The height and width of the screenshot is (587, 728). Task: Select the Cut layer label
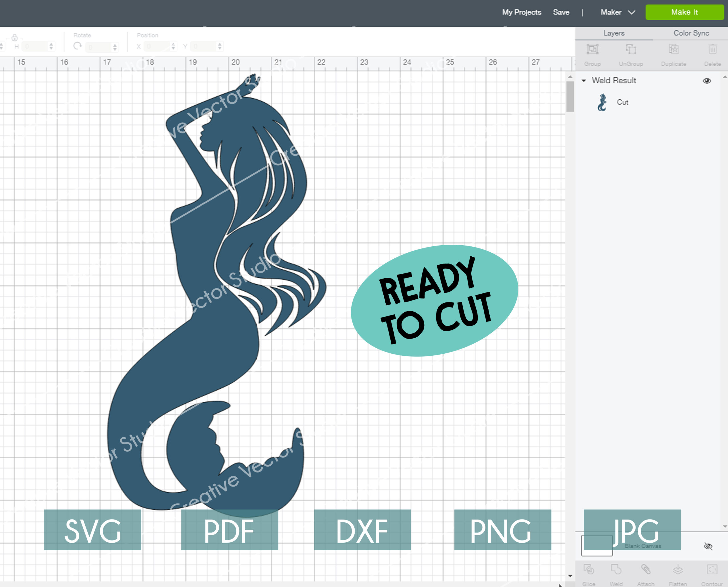(x=622, y=102)
